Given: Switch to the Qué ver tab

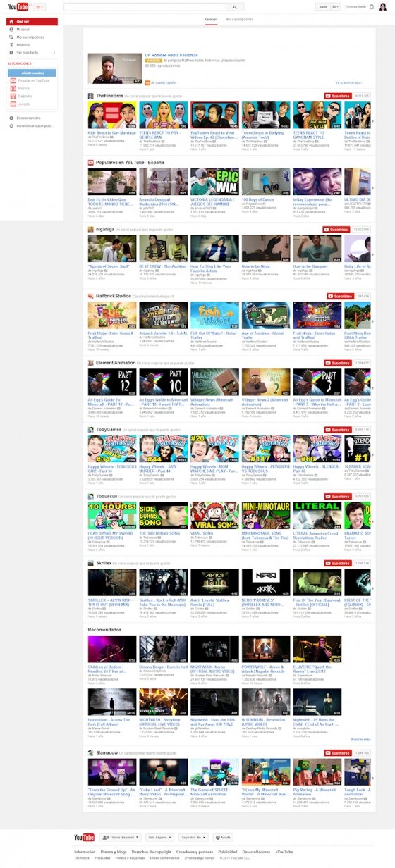Looking at the screenshot, I should tap(211, 20).
